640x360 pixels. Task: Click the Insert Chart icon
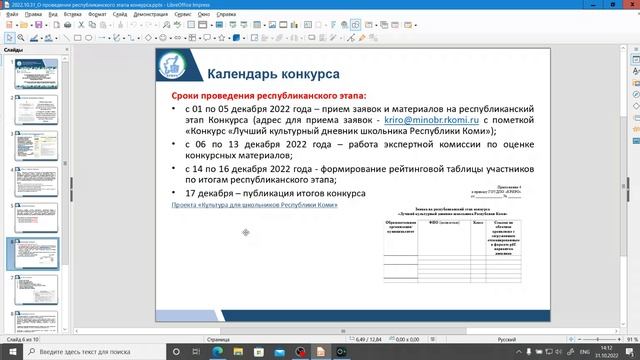click(x=294, y=25)
